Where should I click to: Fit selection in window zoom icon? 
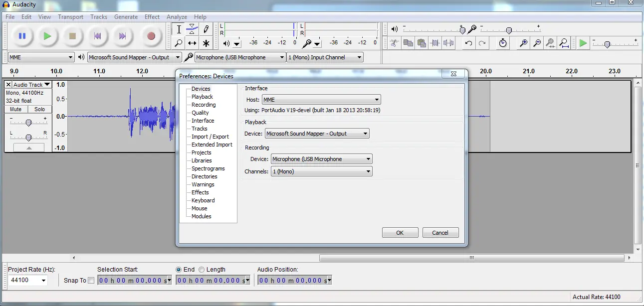[550, 43]
